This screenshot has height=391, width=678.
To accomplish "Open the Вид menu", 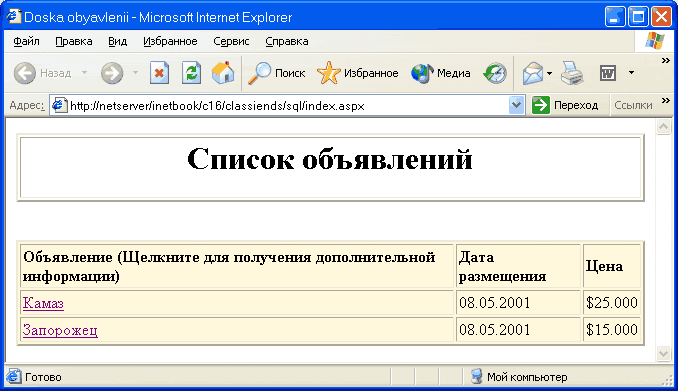I will click(117, 41).
